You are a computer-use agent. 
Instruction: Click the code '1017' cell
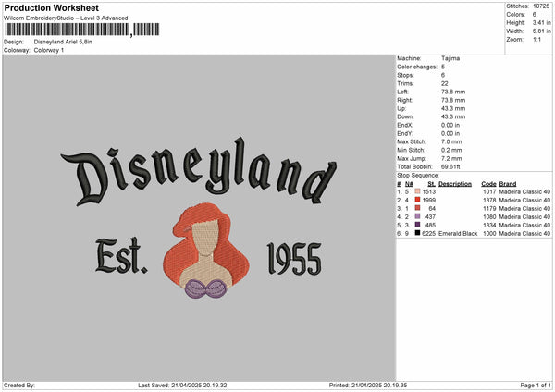489,191
